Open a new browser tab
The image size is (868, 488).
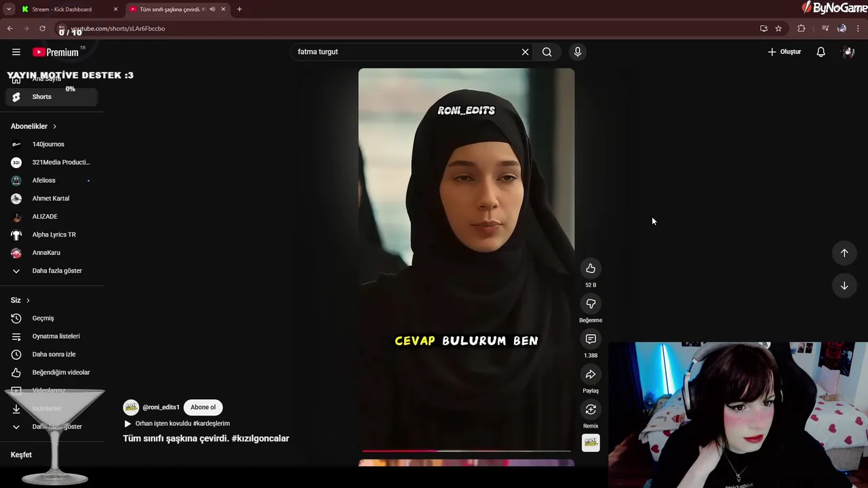point(239,9)
